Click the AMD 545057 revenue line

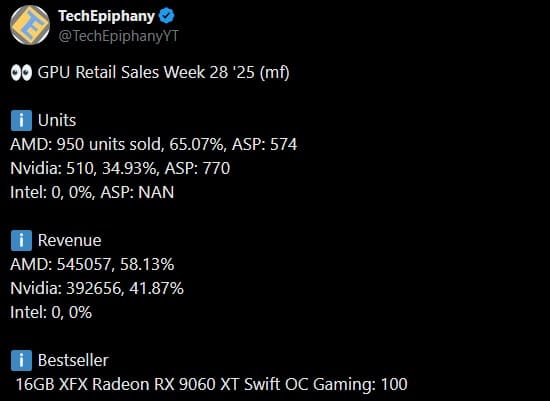[92, 265]
